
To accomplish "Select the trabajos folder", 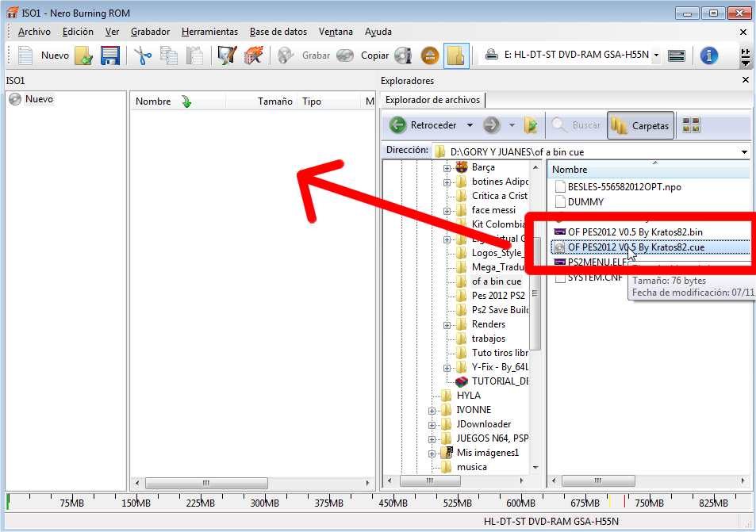I will (x=489, y=339).
